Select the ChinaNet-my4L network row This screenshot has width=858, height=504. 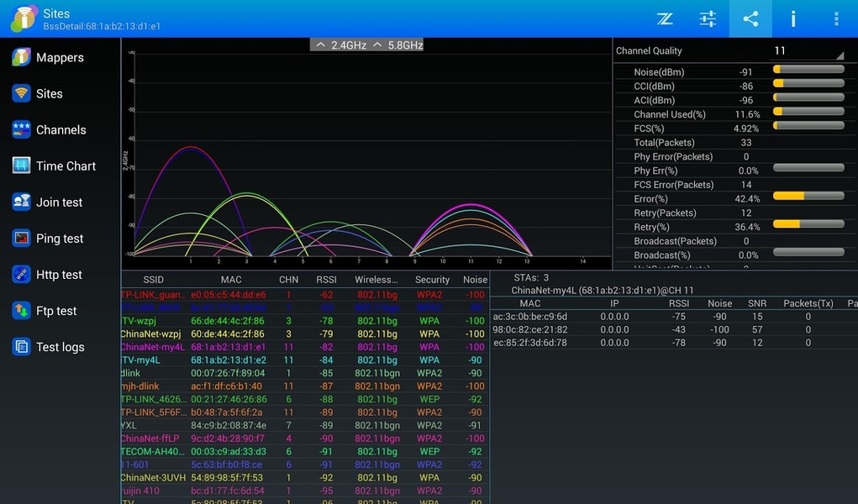[x=305, y=347]
